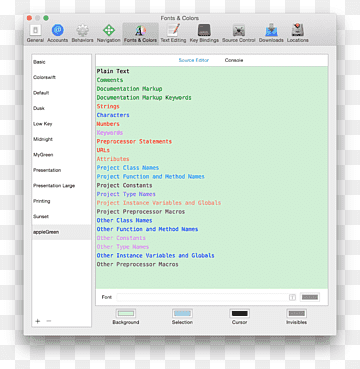Select the Documentation Markup row
Screen dimensions: 360x369
pyautogui.click(x=212, y=89)
